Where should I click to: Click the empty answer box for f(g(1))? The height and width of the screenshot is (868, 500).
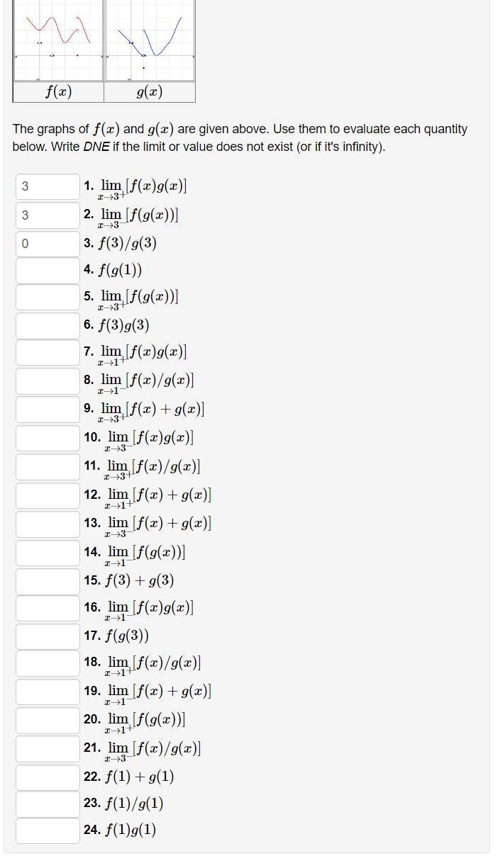point(47,270)
